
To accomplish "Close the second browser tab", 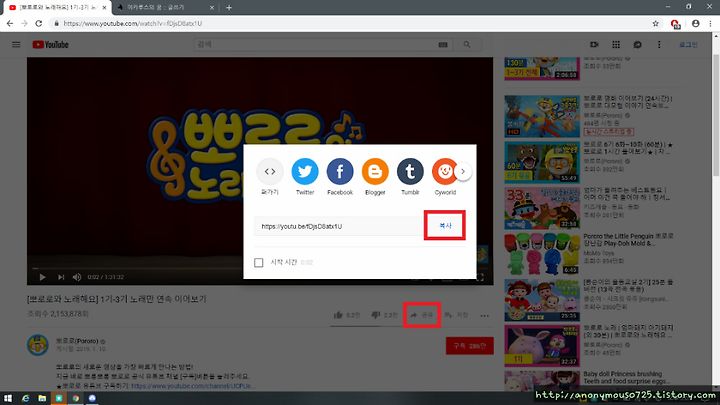I will click(x=212, y=7).
